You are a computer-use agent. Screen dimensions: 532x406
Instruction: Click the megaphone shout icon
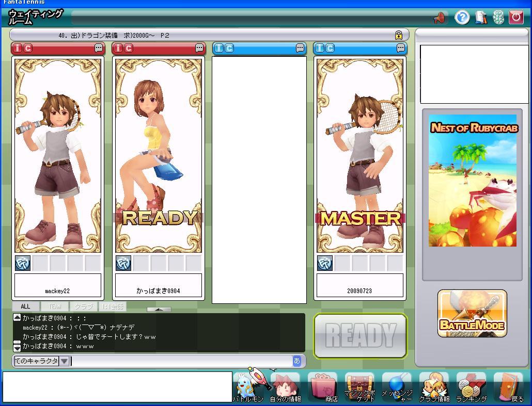point(440,18)
